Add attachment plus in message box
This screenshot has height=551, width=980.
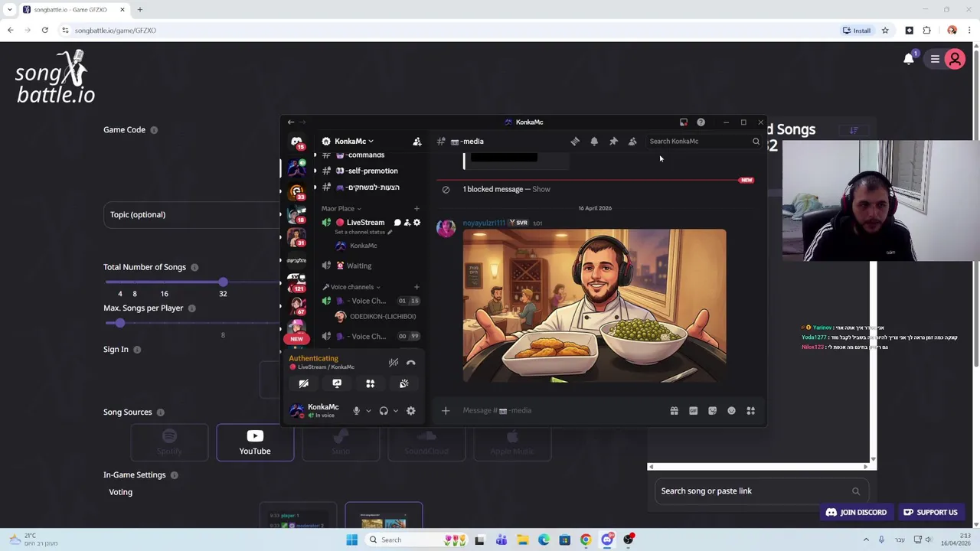[446, 411]
